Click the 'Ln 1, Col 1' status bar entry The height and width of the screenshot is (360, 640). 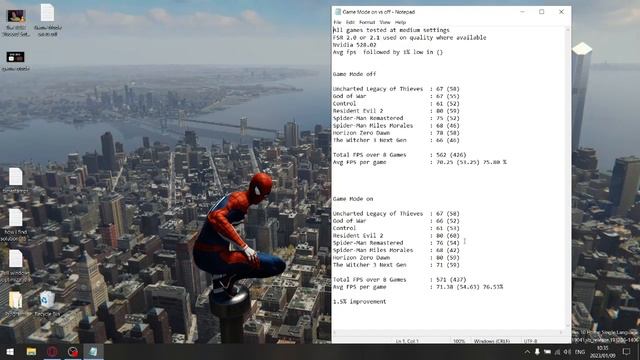click(407, 340)
